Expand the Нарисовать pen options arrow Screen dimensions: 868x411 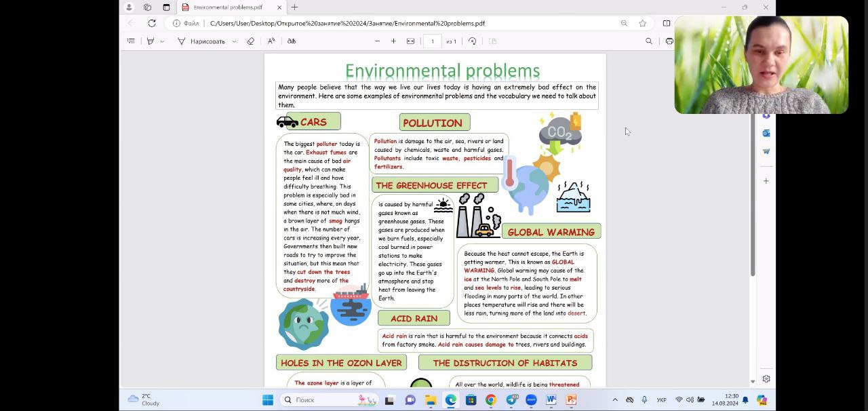234,41
